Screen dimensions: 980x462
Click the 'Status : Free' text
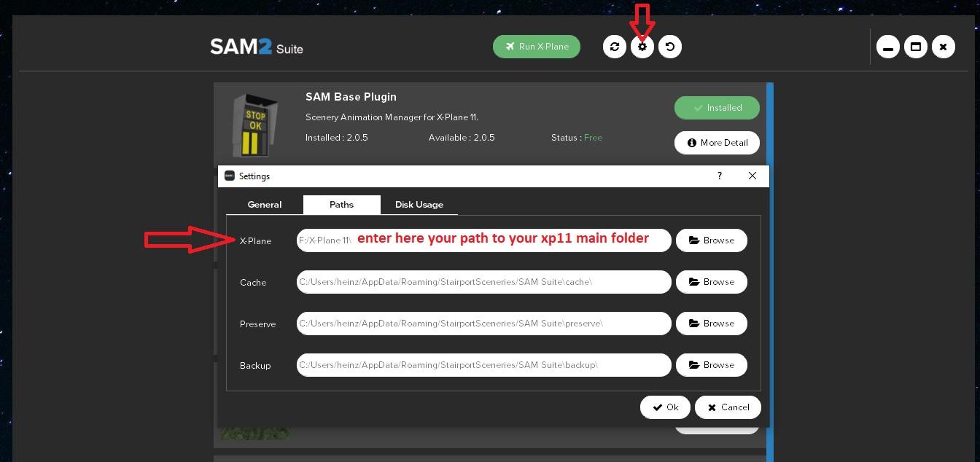(x=577, y=138)
